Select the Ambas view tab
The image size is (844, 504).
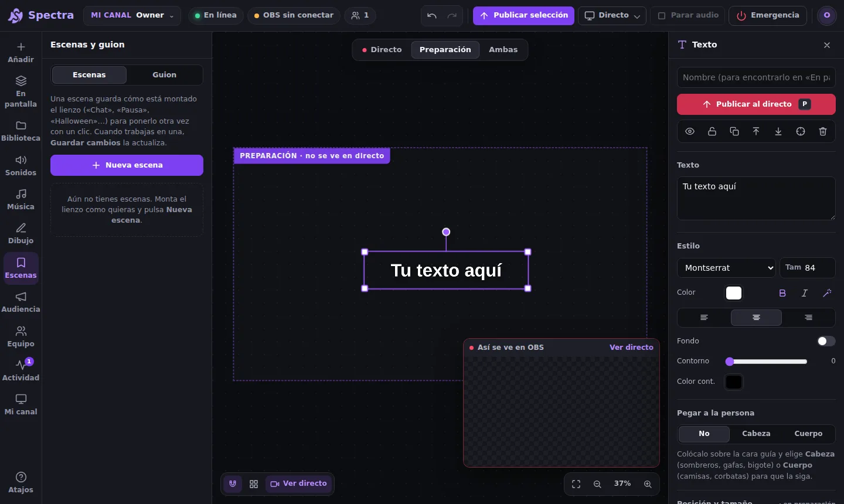(503, 50)
